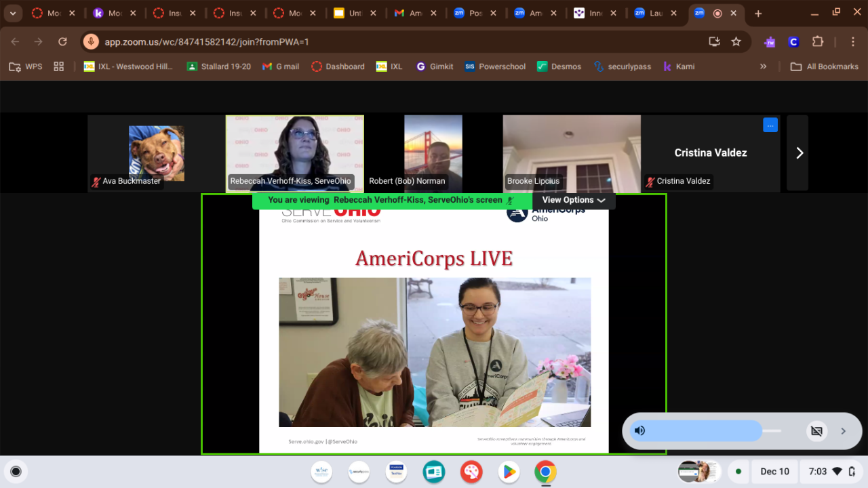Click the 'AmeriCorps LIVE' slide title

click(x=434, y=258)
